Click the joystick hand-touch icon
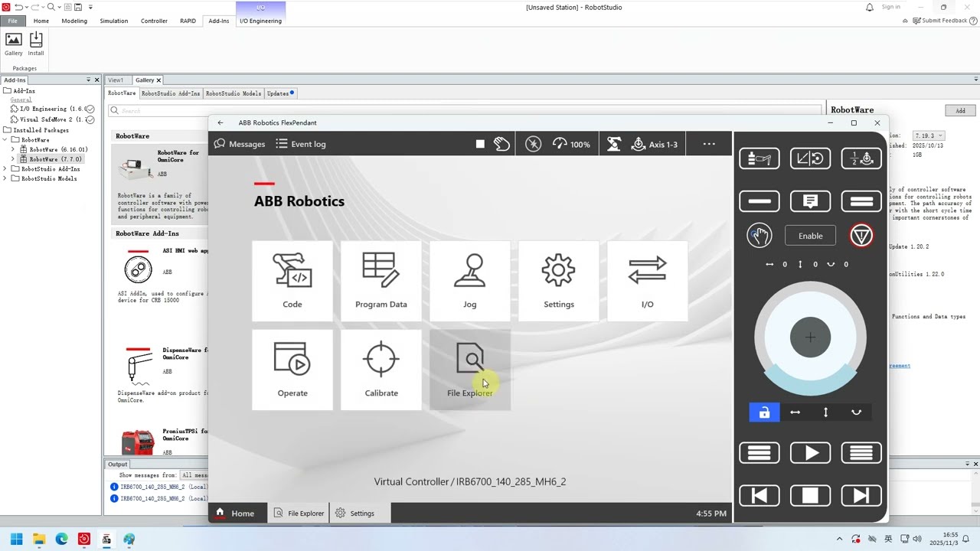This screenshot has width=980, height=551. (759, 236)
